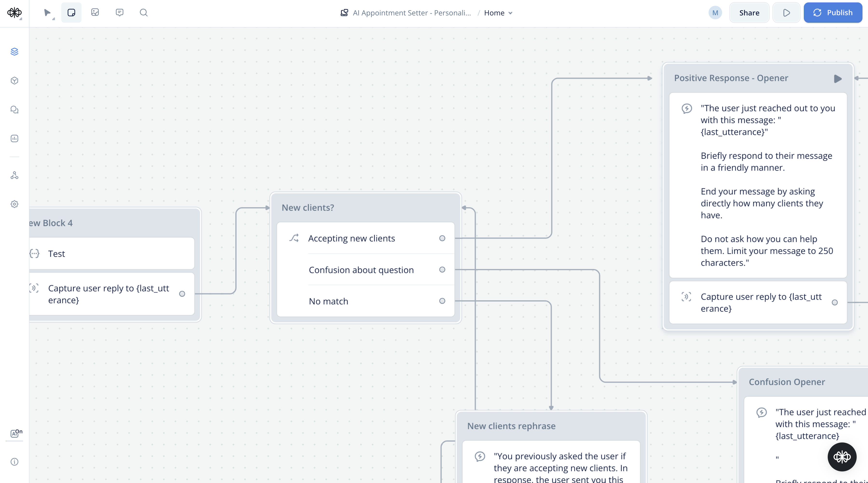Select the Test step
Screen dimensions: 868x483
[111, 254]
